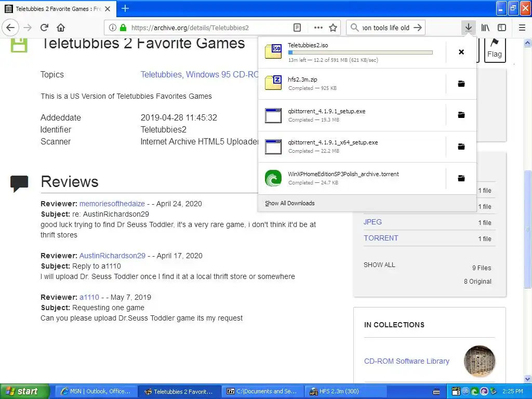Click the green floppy disk software icon
Screen dimensions: 532x399
point(19,45)
